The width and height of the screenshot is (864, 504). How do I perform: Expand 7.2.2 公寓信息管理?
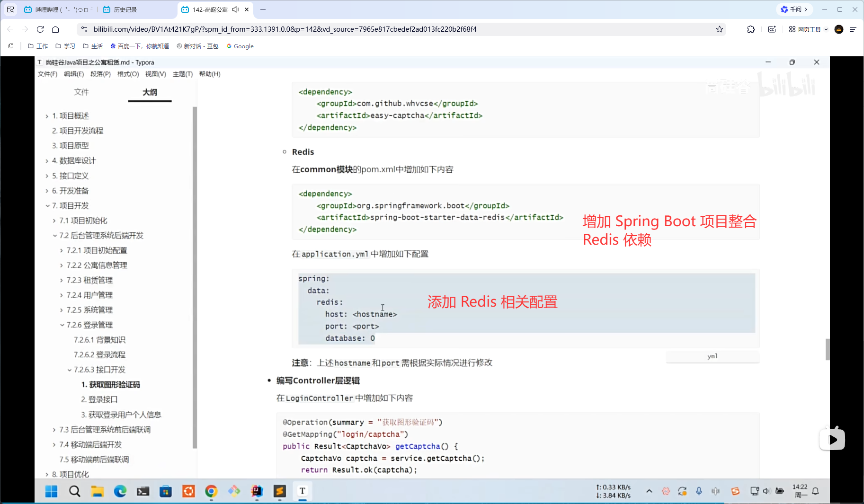pyautogui.click(x=62, y=265)
